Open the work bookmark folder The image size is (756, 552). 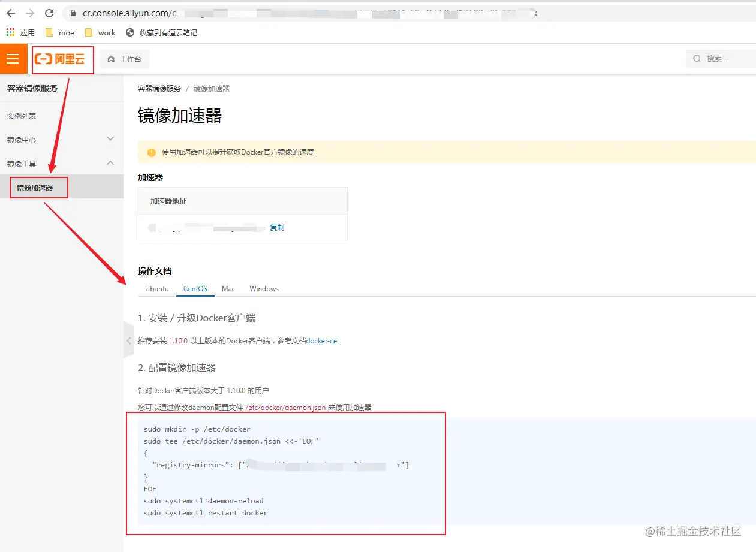[x=100, y=32]
